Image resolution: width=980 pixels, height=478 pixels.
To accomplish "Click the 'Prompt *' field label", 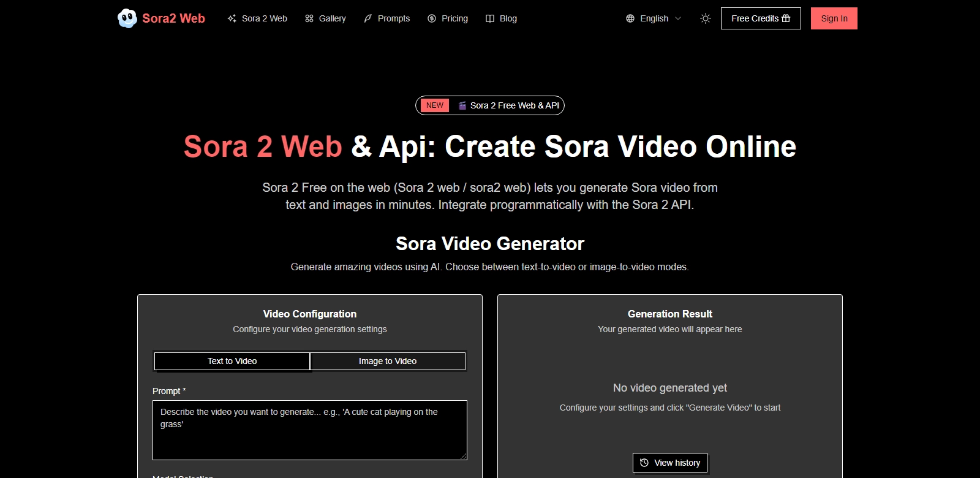I will click(x=169, y=391).
